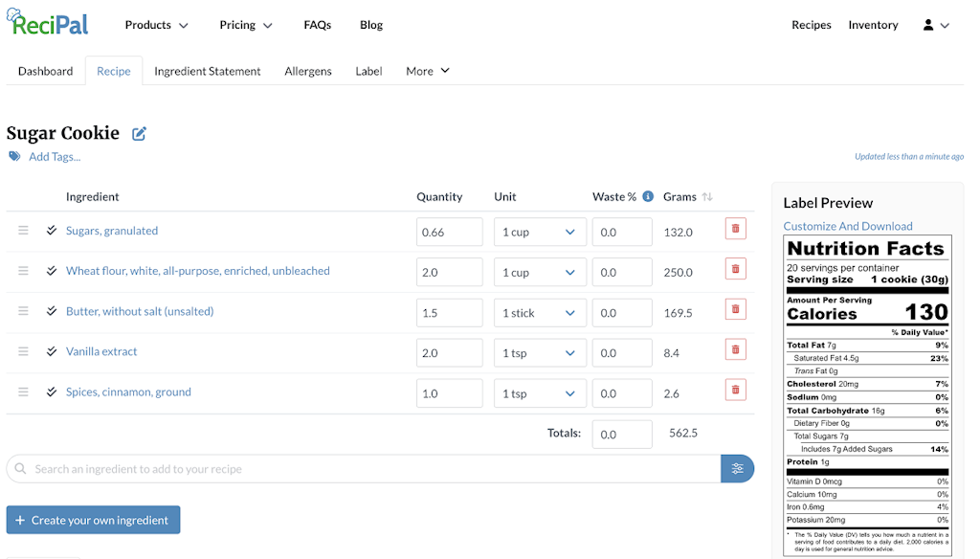The image size is (980, 559).
Task: Click the Create your own ingredient button
Action: (x=93, y=520)
